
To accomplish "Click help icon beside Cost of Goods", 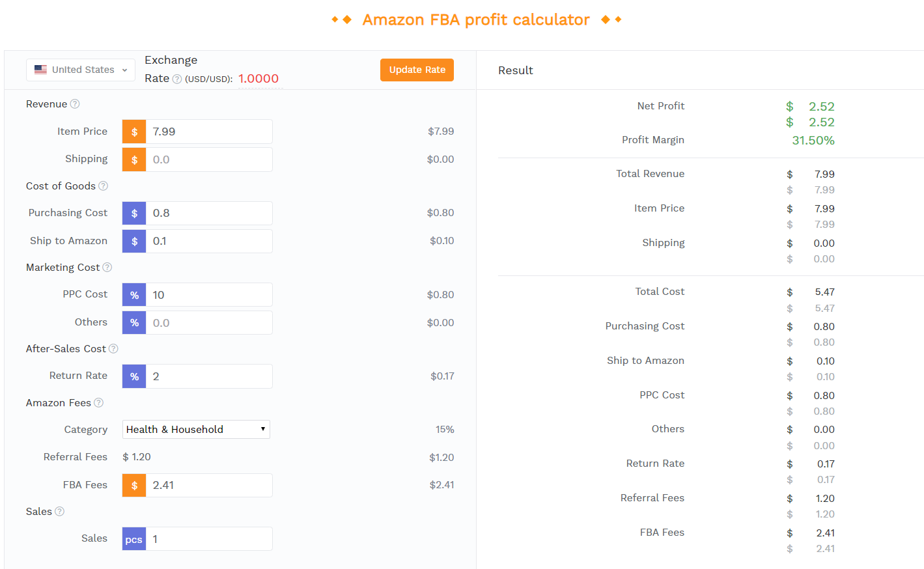I will click(x=103, y=186).
